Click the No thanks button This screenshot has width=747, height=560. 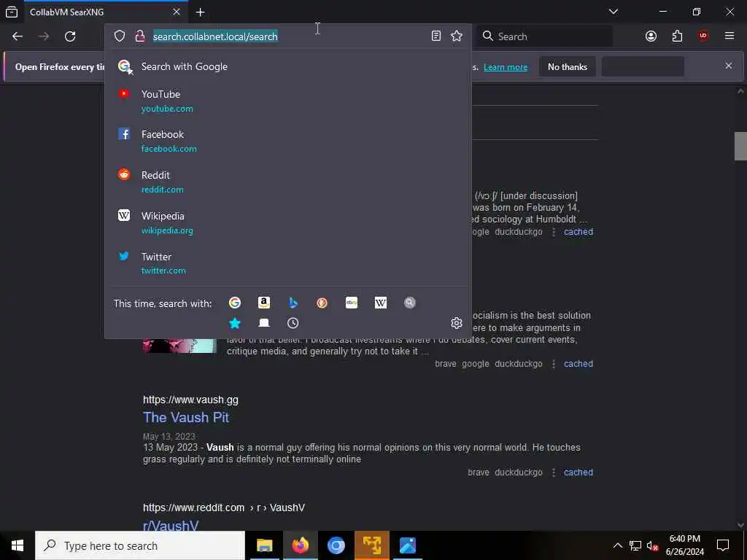point(568,67)
